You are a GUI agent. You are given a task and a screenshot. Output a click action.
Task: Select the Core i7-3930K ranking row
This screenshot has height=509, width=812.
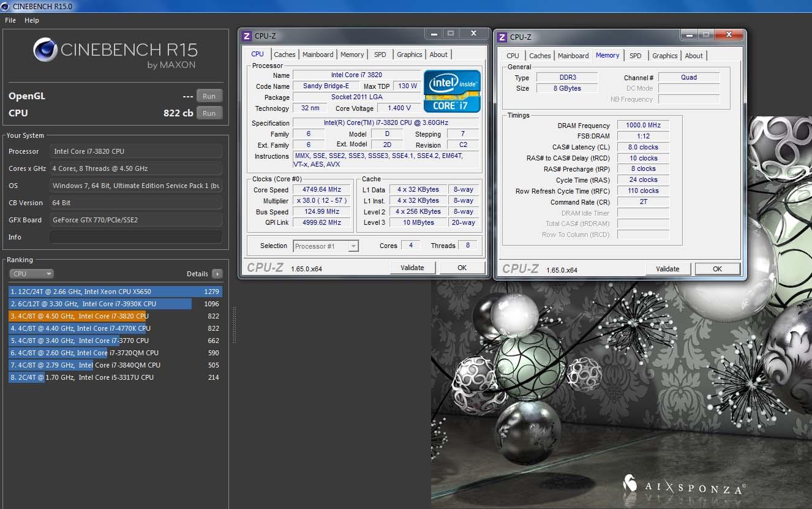[115, 304]
